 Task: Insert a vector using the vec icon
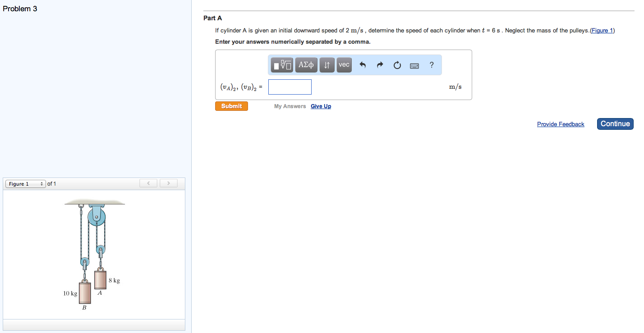[x=344, y=64]
